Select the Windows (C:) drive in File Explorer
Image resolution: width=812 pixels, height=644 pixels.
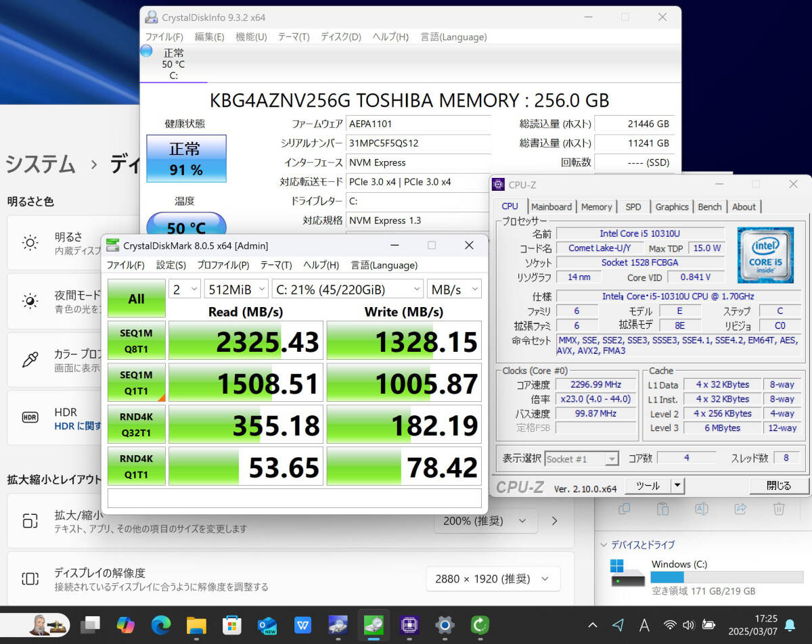[x=706, y=577]
